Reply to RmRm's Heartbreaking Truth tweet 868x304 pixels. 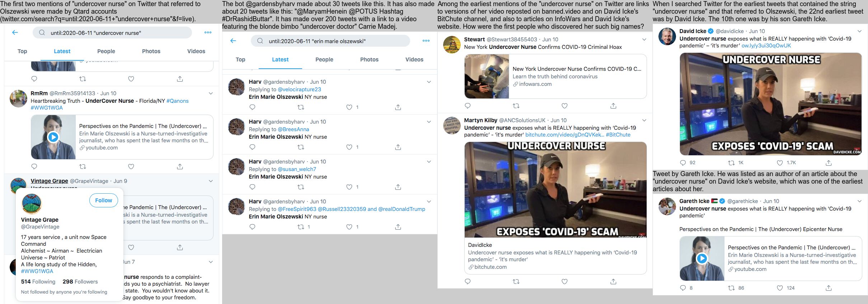34,166
